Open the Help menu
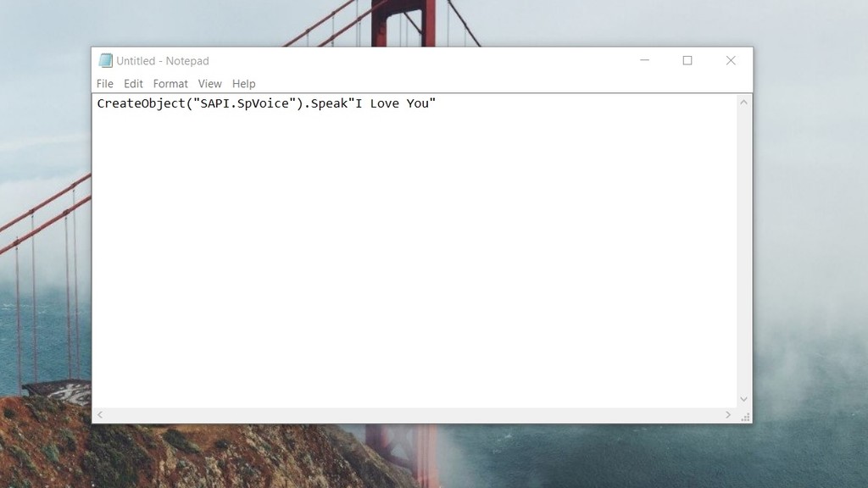Viewport: 868px width, 488px height. [x=243, y=84]
